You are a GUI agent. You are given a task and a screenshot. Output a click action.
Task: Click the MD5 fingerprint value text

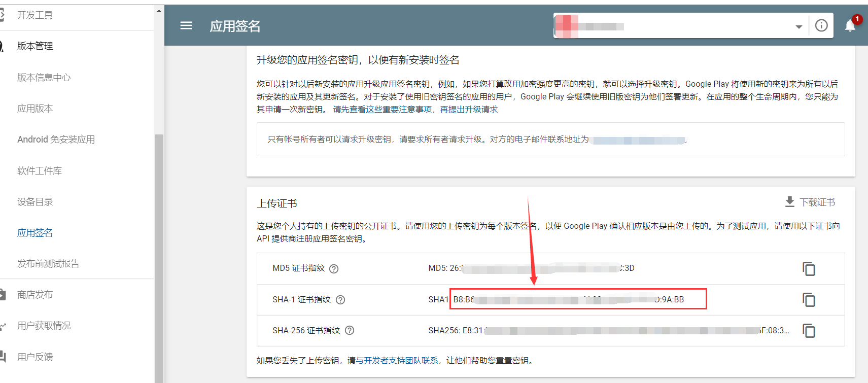[531, 268]
